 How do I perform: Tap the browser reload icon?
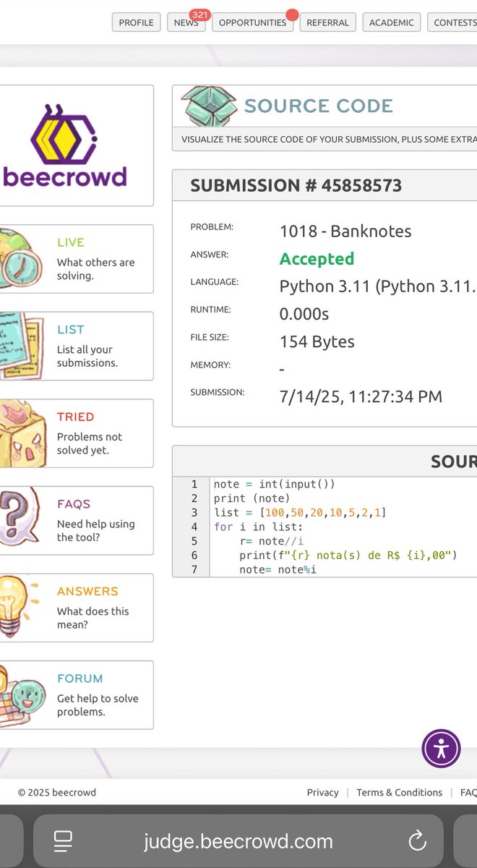pyautogui.click(x=417, y=841)
